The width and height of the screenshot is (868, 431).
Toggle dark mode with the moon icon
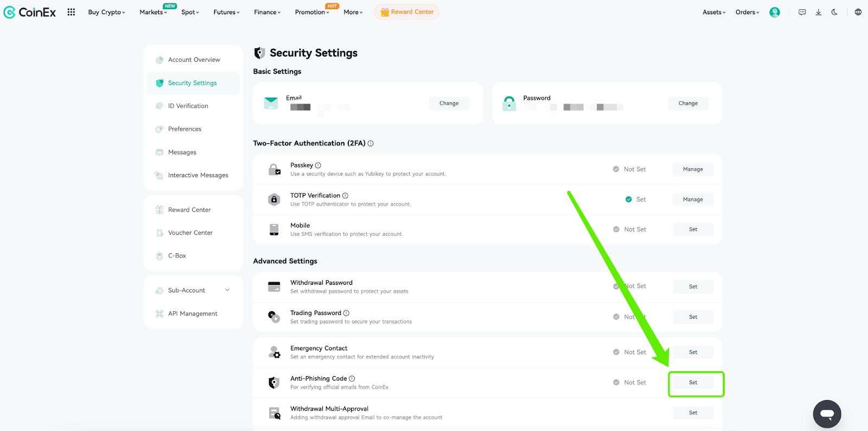click(834, 12)
